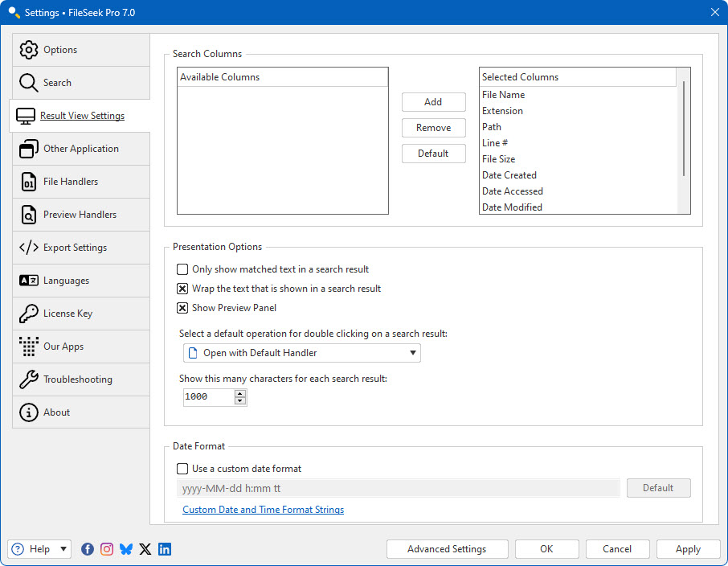Open the File Handlers tab label
This screenshot has width=728, height=566.
(71, 182)
